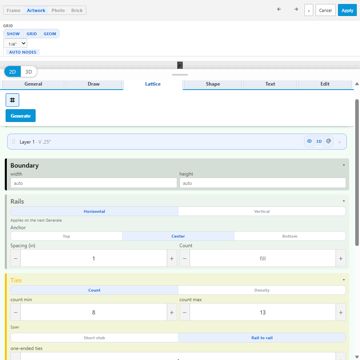
Task: Collapse the Boundary section
Action: (x=343, y=165)
